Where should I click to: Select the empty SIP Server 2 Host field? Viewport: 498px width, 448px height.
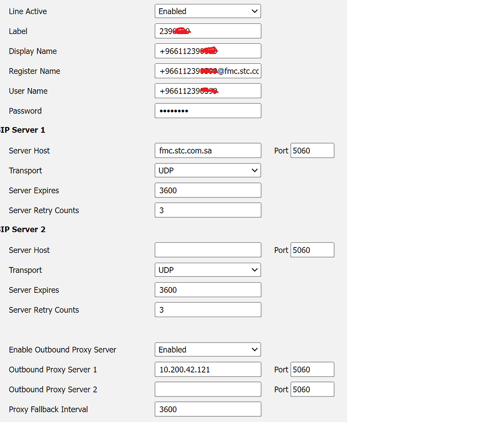pos(208,250)
